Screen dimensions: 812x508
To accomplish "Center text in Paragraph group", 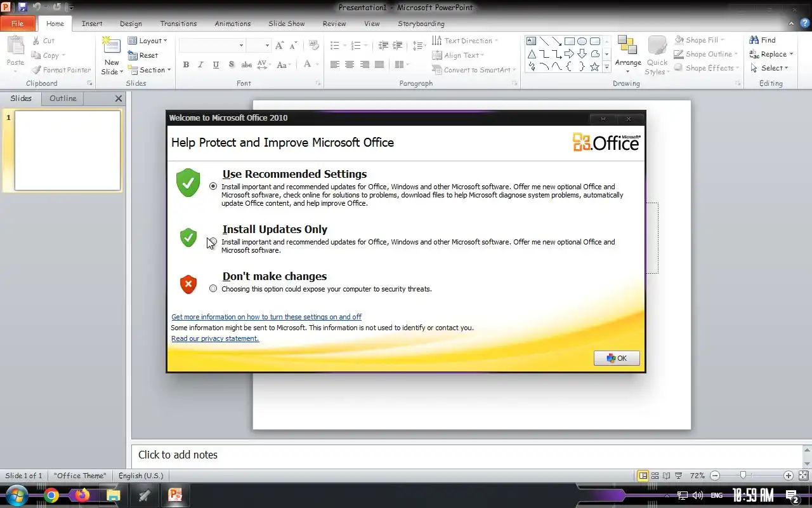I will pos(350,65).
